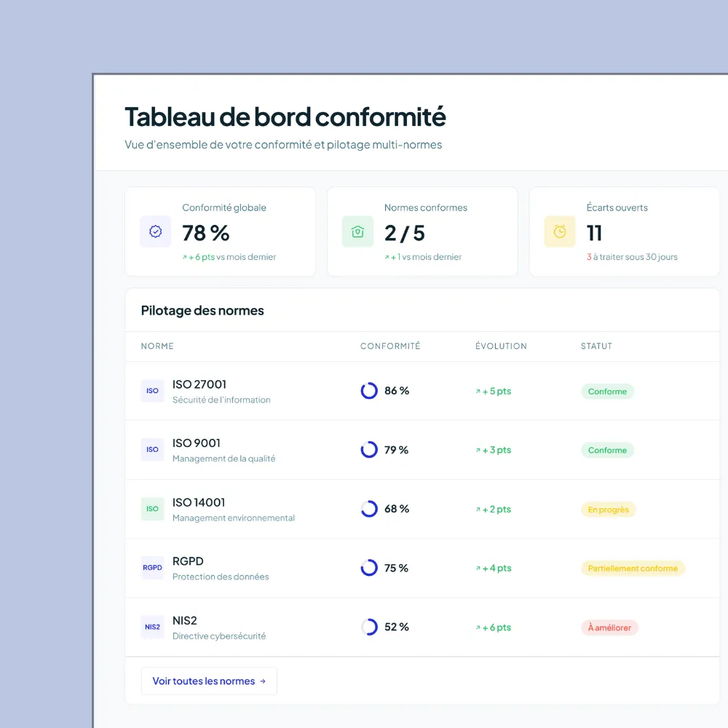
Task: Click the +2 pts evolution value
Action: point(496,510)
